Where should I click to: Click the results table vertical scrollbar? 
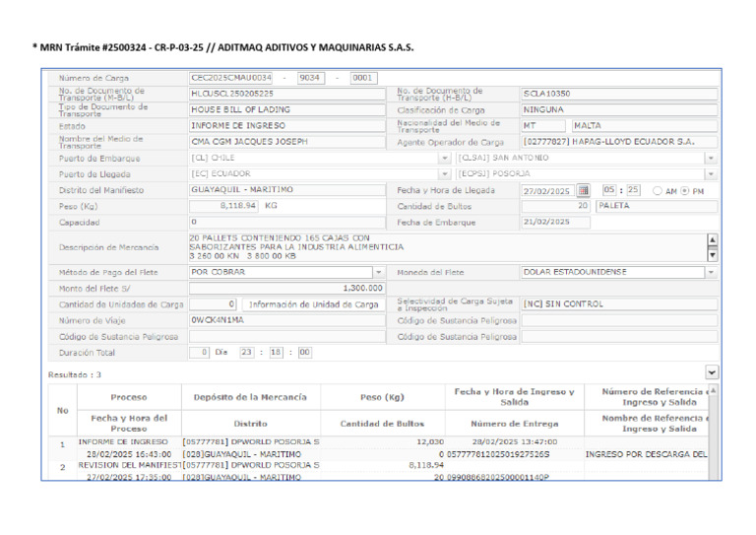click(x=714, y=432)
